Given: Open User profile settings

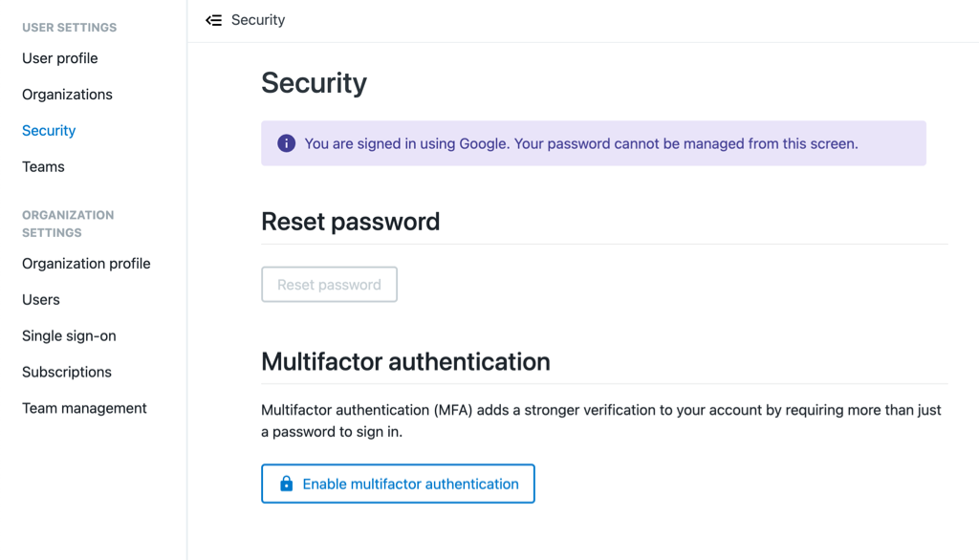Looking at the screenshot, I should click(x=60, y=58).
